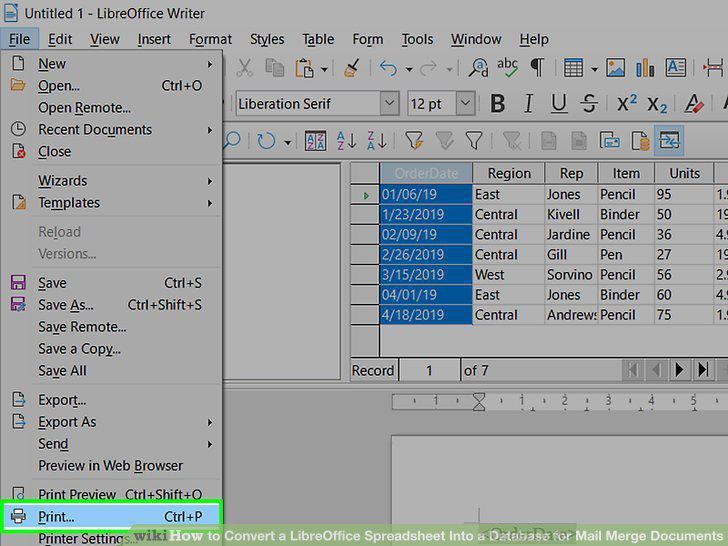Click the Cut scissors icon
The width and height of the screenshot is (728, 546).
[245, 68]
